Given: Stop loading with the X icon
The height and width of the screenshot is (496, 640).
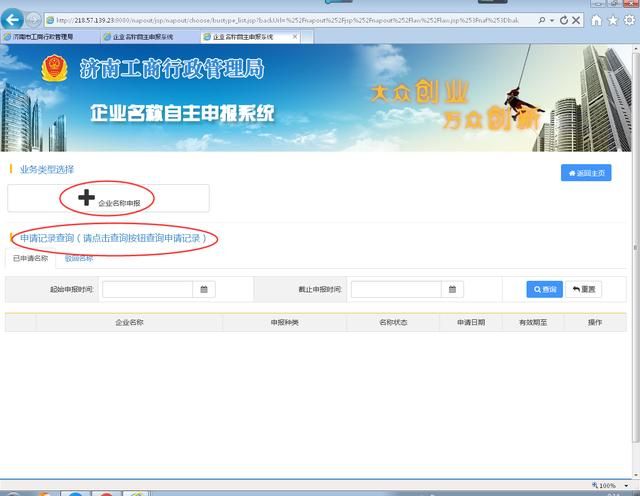Looking at the screenshot, I should pyautogui.click(x=576, y=20).
